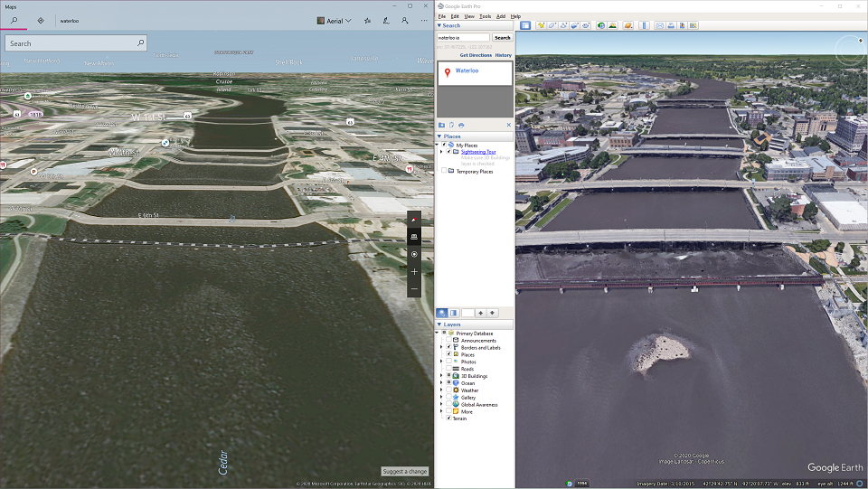
Task: Open the Add menu
Action: coord(500,16)
